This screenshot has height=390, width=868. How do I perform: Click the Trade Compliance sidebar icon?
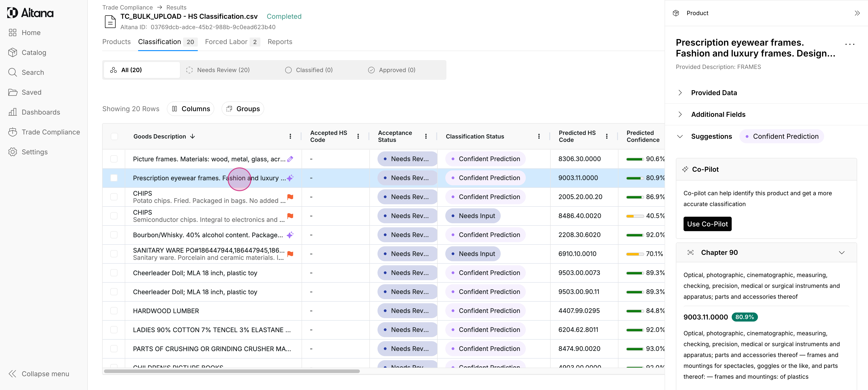pyautogui.click(x=12, y=132)
